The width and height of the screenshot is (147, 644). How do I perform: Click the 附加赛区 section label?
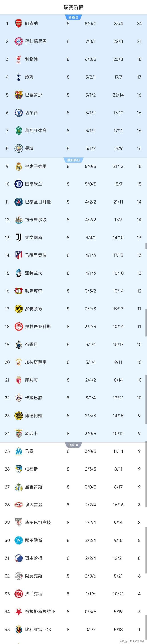(73, 160)
